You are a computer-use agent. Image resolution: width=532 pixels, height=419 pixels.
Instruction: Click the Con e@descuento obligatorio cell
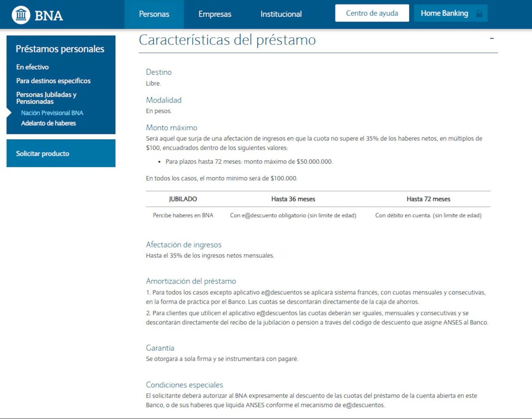tap(293, 215)
